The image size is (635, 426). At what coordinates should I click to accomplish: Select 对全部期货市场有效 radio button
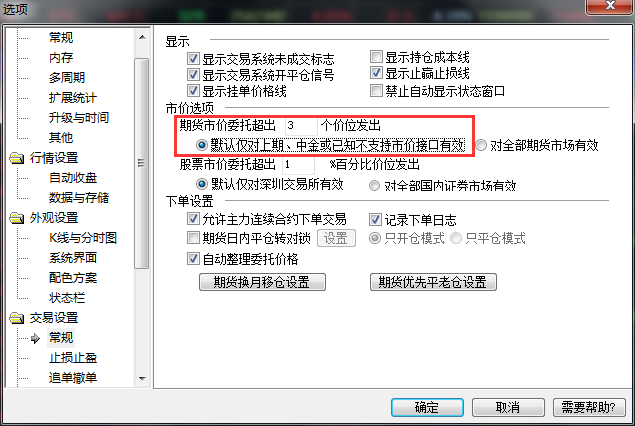click(x=481, y=145)
